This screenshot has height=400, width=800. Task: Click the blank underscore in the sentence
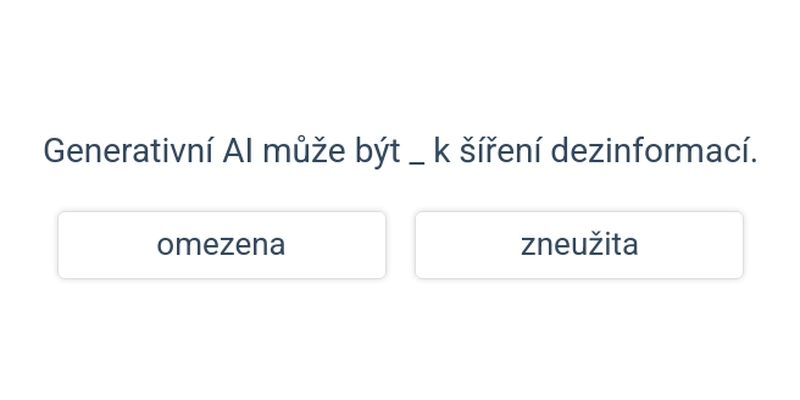(417, 160)
